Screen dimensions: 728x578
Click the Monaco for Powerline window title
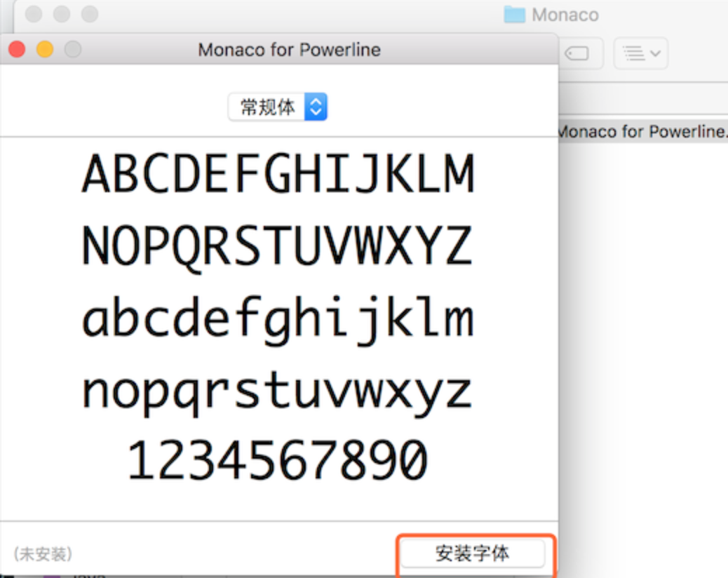click(x=289, y=50)
